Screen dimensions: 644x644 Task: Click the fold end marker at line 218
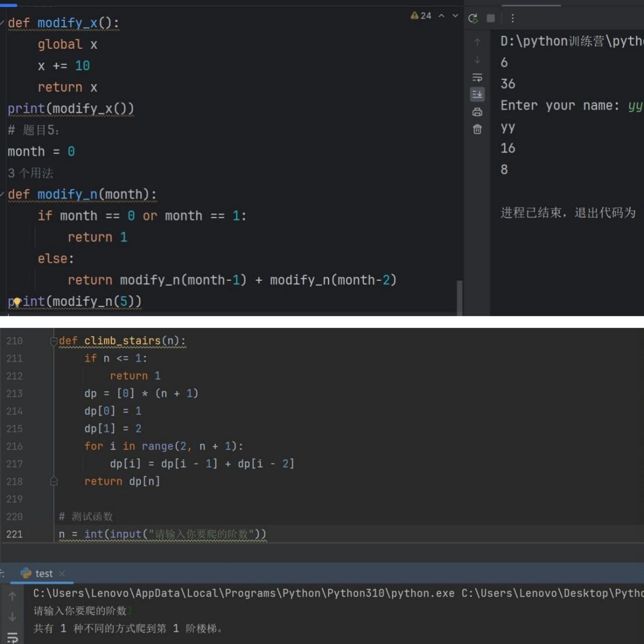click(54, 481)
